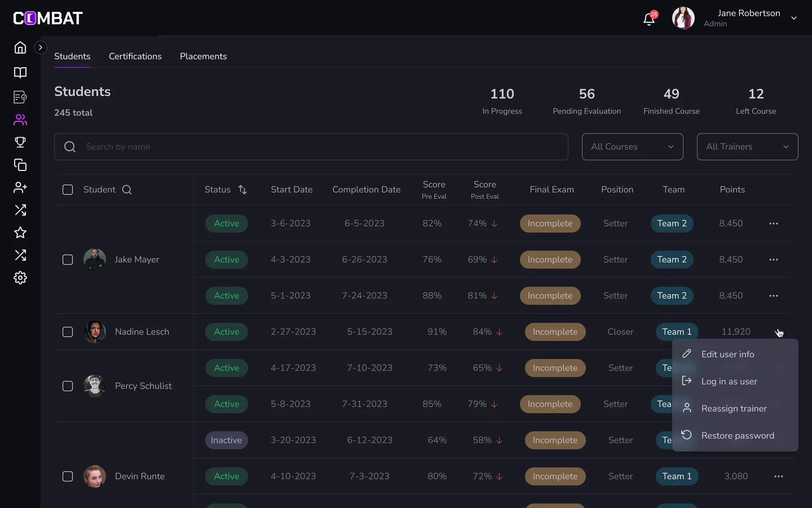Open the Home icon in sidebar
The width and height of the screenshot is (812, 508).
click(x=20, y=47)
